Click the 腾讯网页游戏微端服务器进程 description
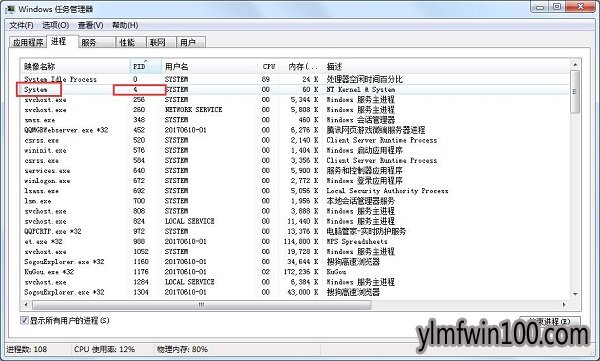Screen dimensions: 600x361 375,130
